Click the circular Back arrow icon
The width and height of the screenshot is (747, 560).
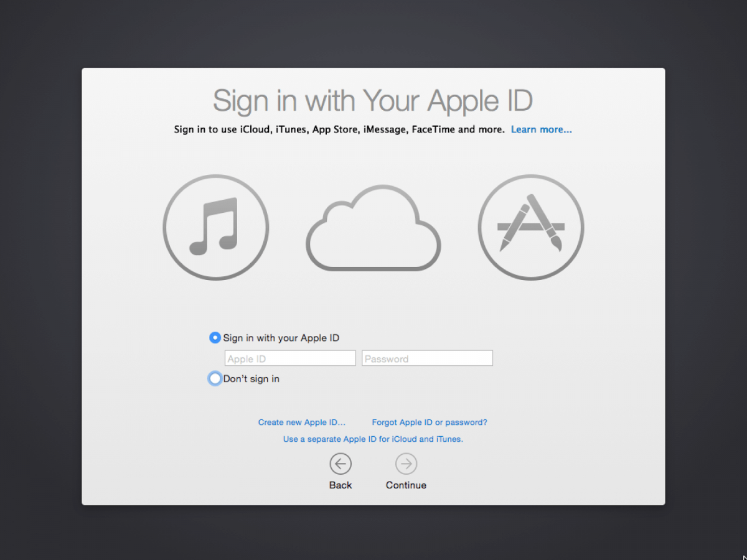click(x=341, y=464)
